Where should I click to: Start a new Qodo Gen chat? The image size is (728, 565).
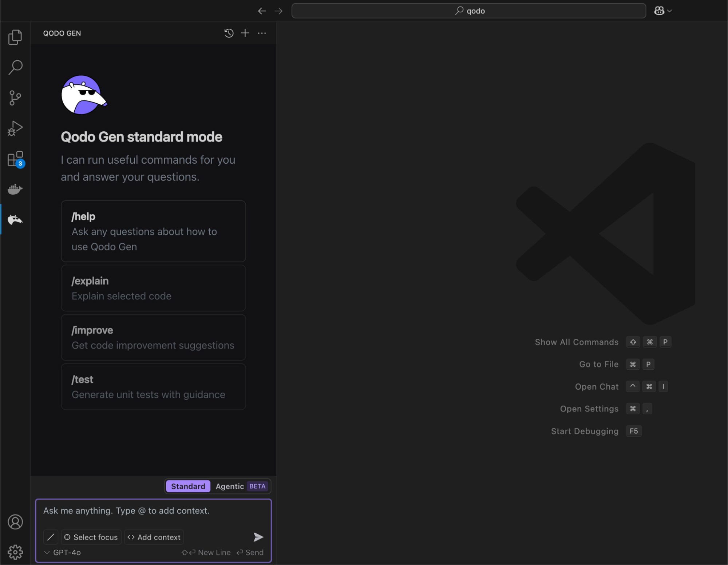[x=245, y=33]
